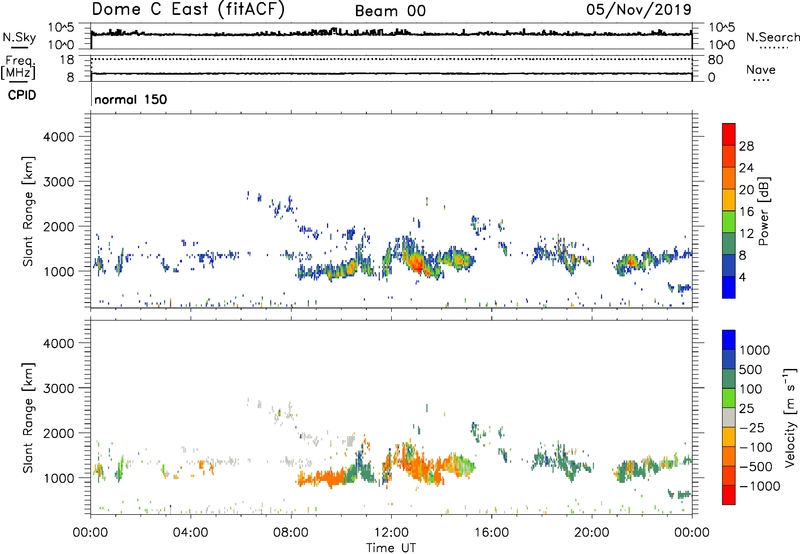800x554 pixels.
Task: Click the orange negative-velocity band near 09:00 UT
Action: pyautogui.click(x=324, y=479)
